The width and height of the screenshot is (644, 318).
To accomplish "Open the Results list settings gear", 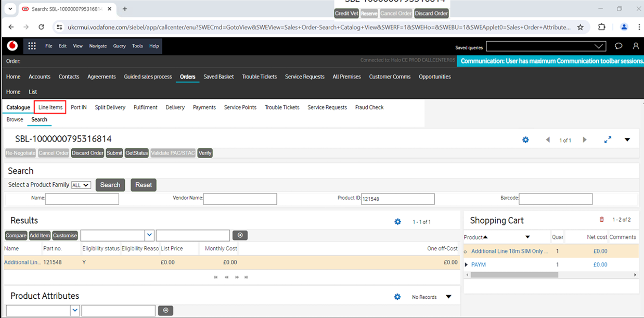I will pyautogui.click(x=398, y=222).
